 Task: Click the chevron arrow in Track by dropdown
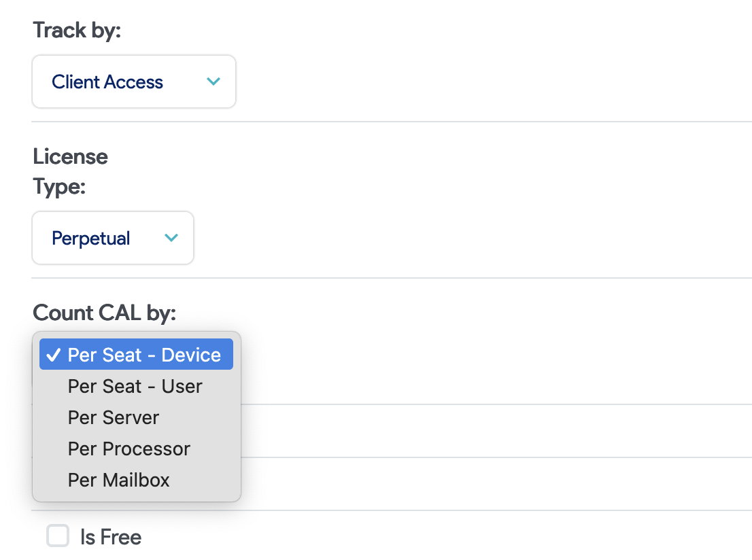point(213,82)
